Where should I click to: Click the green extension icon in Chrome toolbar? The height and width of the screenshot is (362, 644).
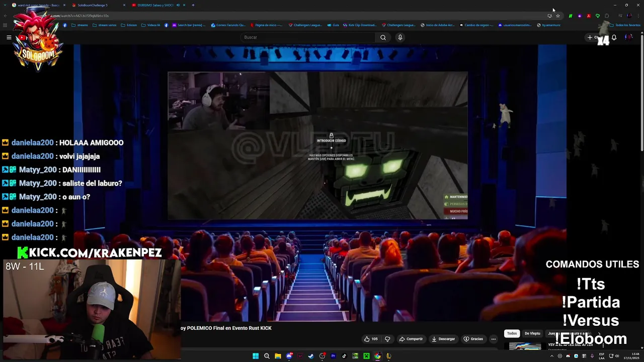(570, 16)
